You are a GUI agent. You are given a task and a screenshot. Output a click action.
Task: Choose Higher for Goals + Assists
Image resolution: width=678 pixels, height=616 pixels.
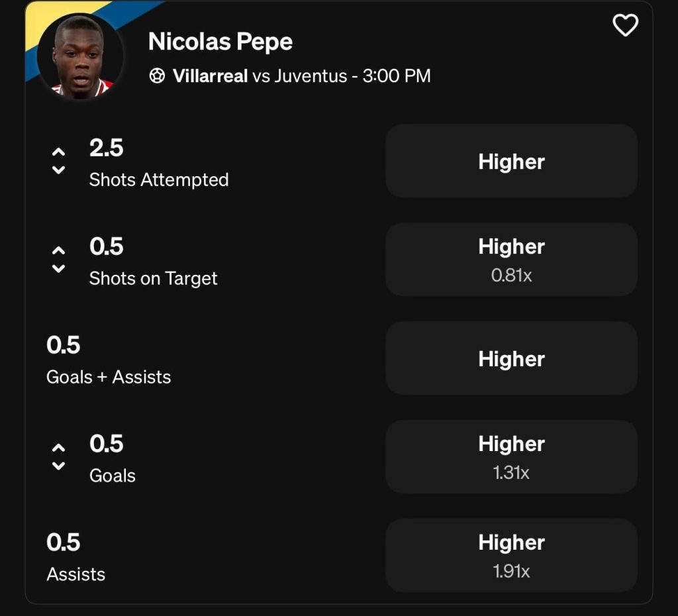pos(511,358)
